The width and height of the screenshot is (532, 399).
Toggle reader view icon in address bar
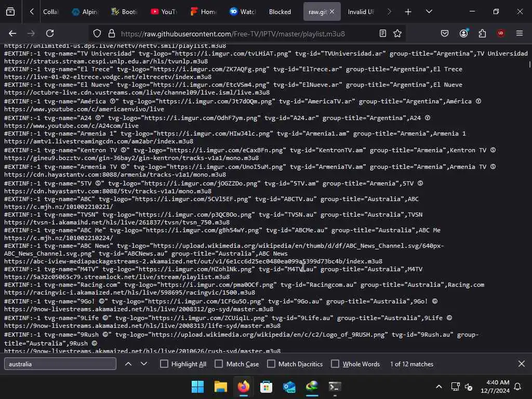(383, 34)
